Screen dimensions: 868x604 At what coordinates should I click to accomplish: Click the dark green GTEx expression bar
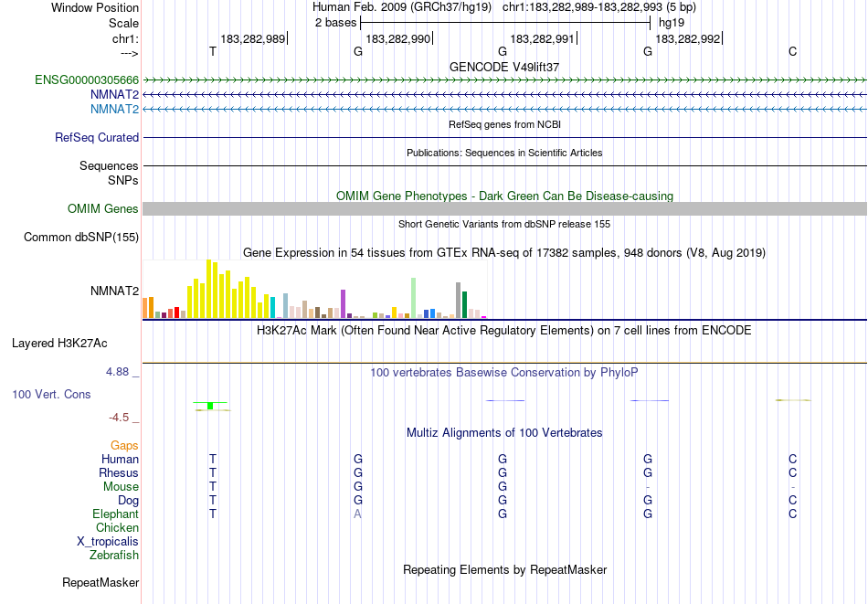point(465,304)
